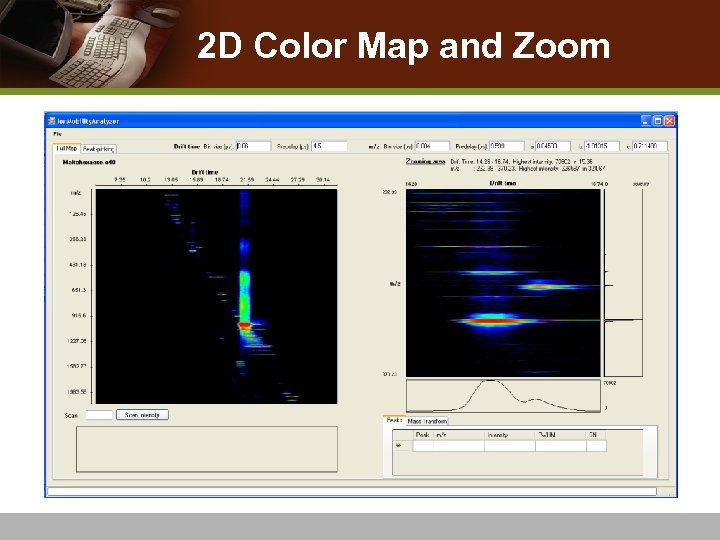Viewport: 720px width, 540px height.
Task: Click the m/z column header in table
Action: (x=459, y=434)
